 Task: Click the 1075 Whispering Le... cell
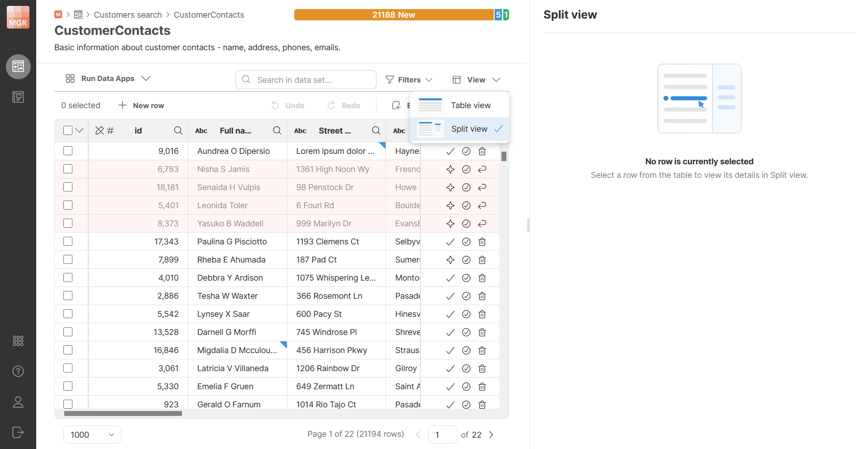click(336, 278)
